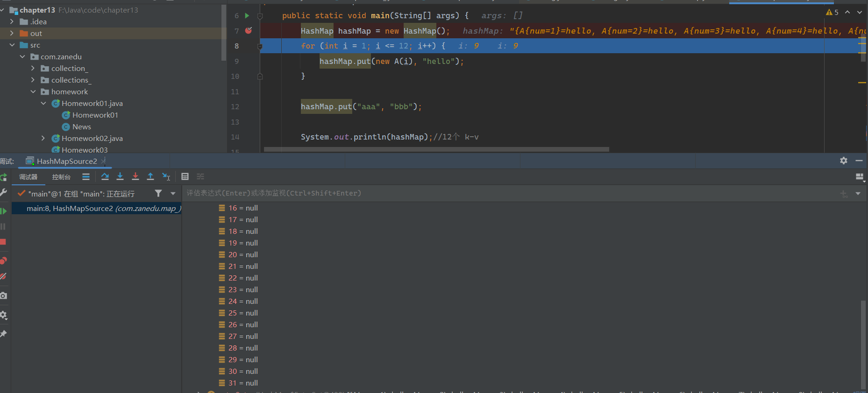Image resolution: width=868 pixels, height=393 pixels.
Task: Collapse the chapter13 project root
Action: (x=3, y=10)
